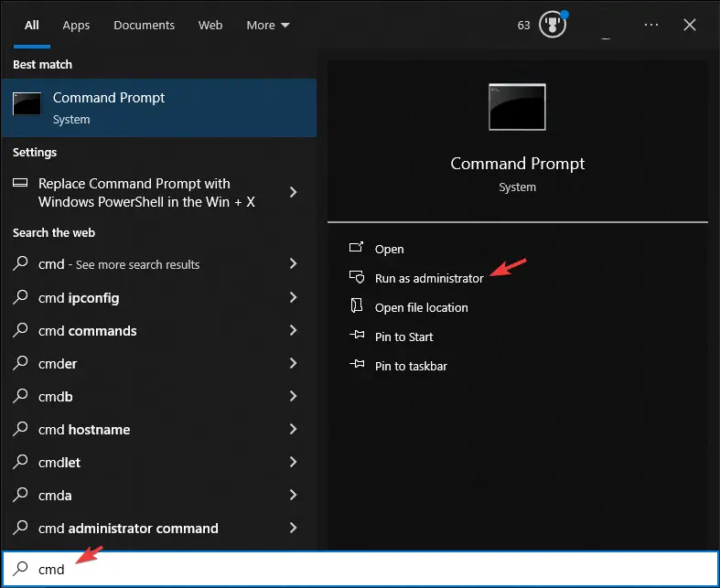The height and width of the screenshot is (588, 720).
Task: Click the Command Prompt title in preview pane
Action: tap(518, 164)
